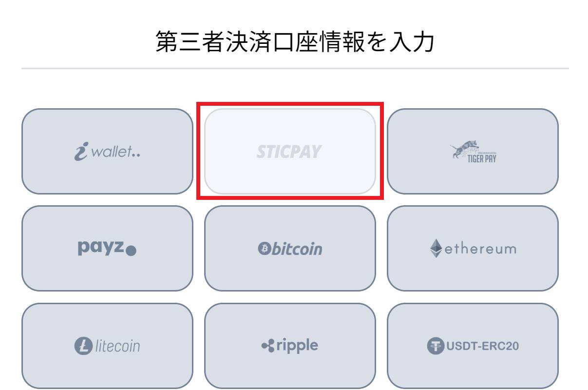Click the stylized i logo of i-wallet
The width and height of the screenshot is (588, 390).
(x=80, y=152)
